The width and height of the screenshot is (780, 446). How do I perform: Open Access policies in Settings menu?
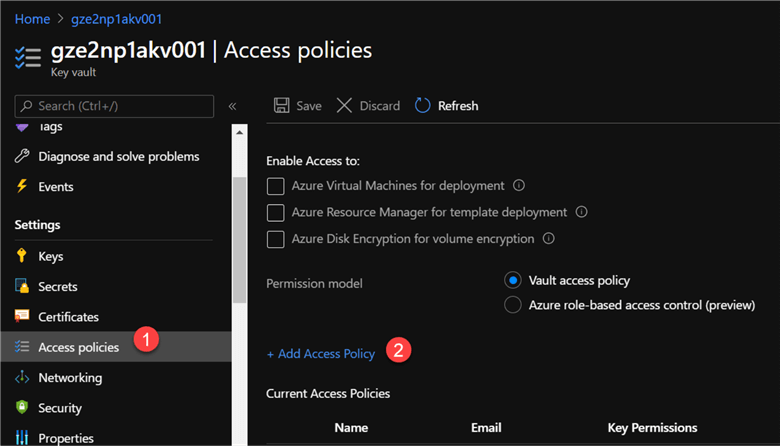pyautogui.click(x=78, y=347)
